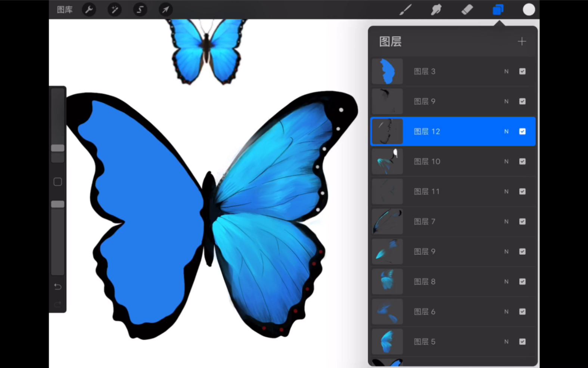The image size is (588, 368).
Task: Select the 图层 10 thumbnail
Action: [387, 161]
